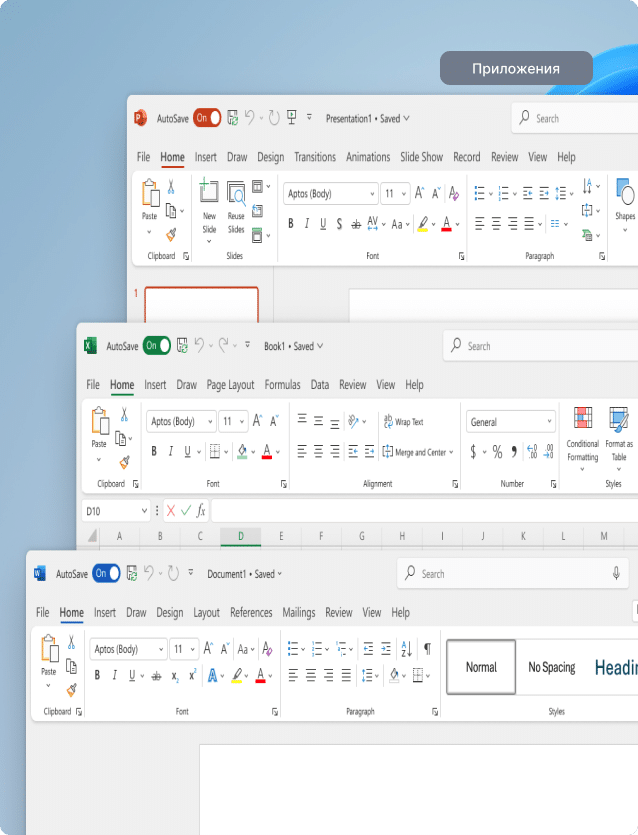This screenshot has width=638, height=835.
Task: Click Clear All Formatting in PowerPoint
Action: click(454, 193)
